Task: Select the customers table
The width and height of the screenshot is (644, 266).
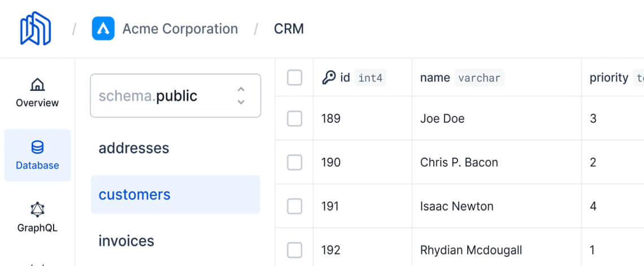Action: (134, 194)
